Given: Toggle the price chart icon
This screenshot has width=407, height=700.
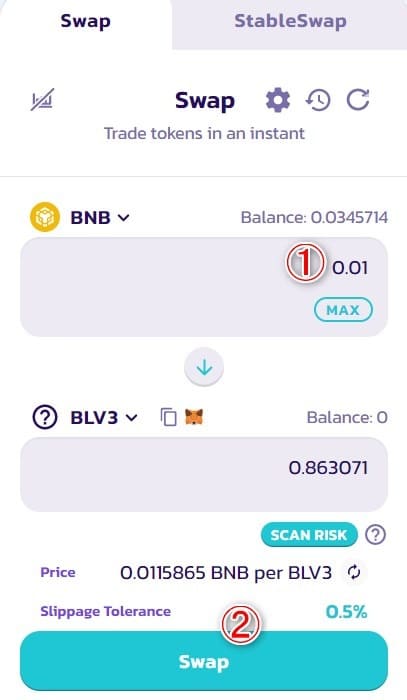Looking at the screenshot, I should coord(42,99).
